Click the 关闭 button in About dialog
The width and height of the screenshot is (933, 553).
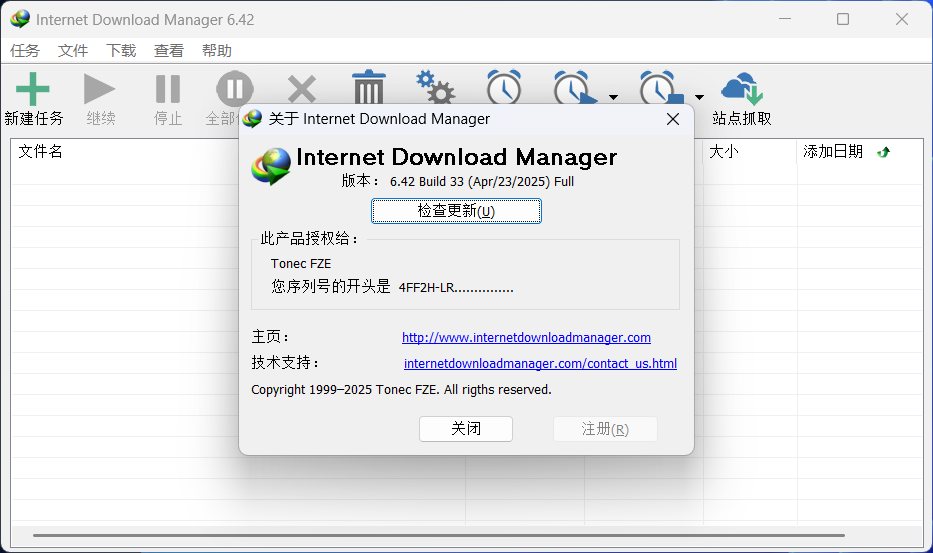[x=466, y=429]
